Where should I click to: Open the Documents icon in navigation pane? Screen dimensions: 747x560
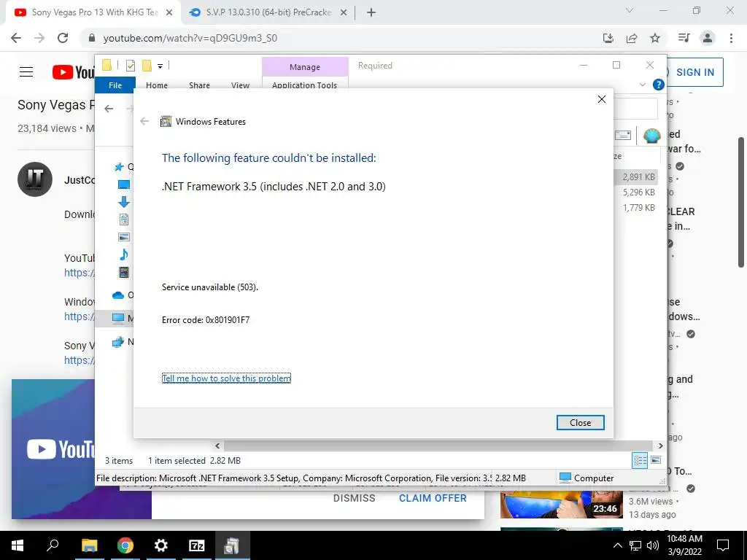click(124, 219)
